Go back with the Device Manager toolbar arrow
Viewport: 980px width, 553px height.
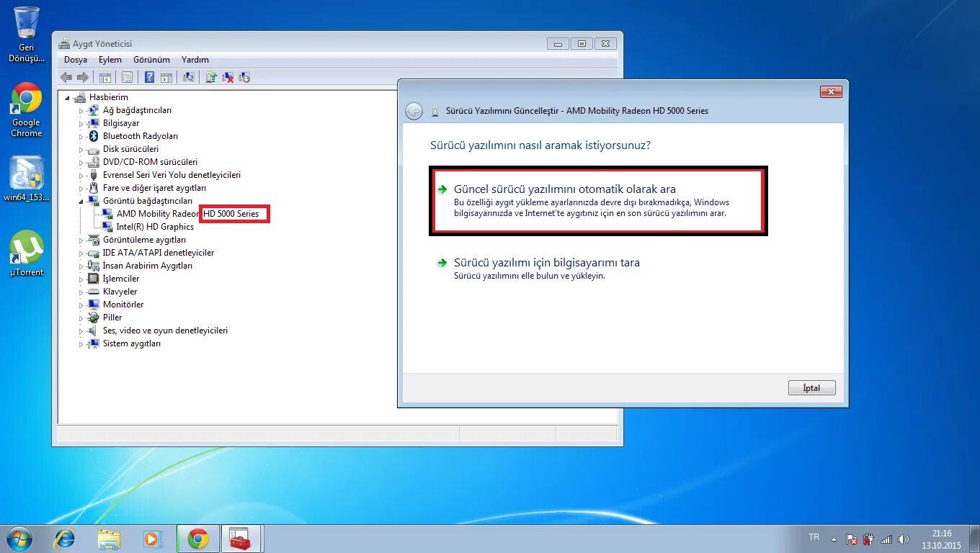(66, 77)
